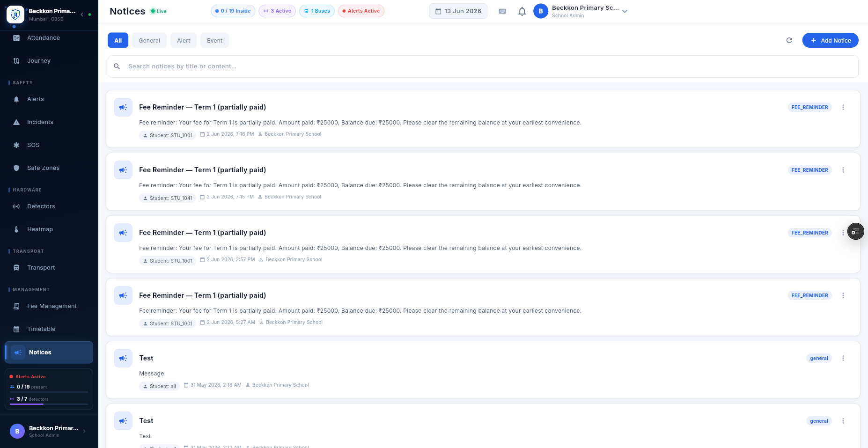The width and height of the screenshot is (868, 448).
Task: Click the detectors progress bar in sidebar
Action: 49,404
